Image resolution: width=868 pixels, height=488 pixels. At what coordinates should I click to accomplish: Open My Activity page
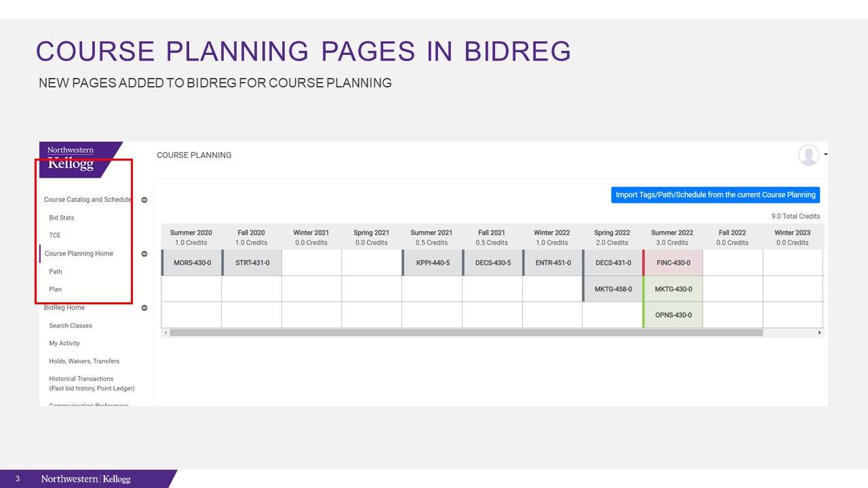[x=64, y=344]
